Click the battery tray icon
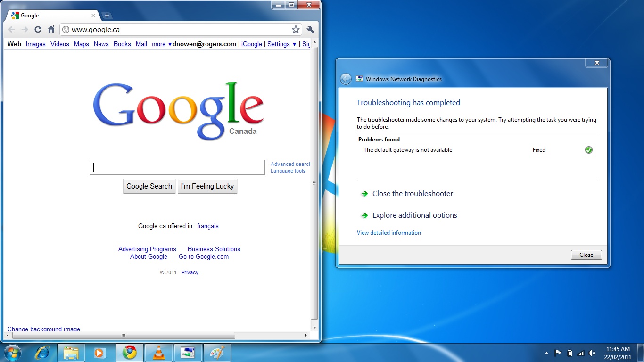The width and height of the screenshot is (644, 362). [x=570, y=353]
